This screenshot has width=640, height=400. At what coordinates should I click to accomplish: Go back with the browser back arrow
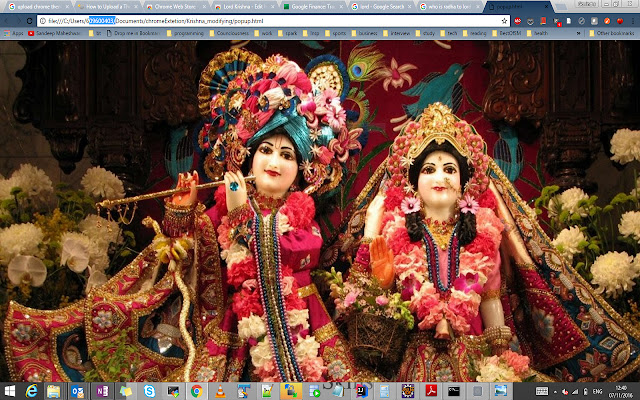[x=7, y=20]
